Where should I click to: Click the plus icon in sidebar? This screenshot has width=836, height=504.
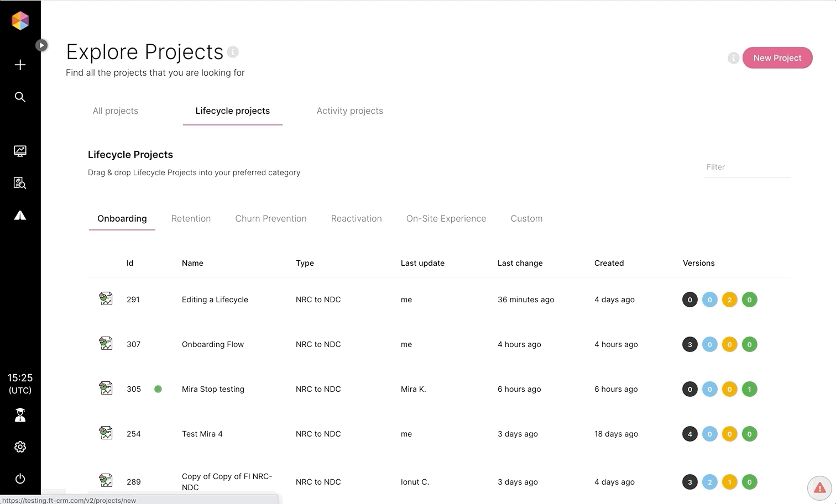20,65
